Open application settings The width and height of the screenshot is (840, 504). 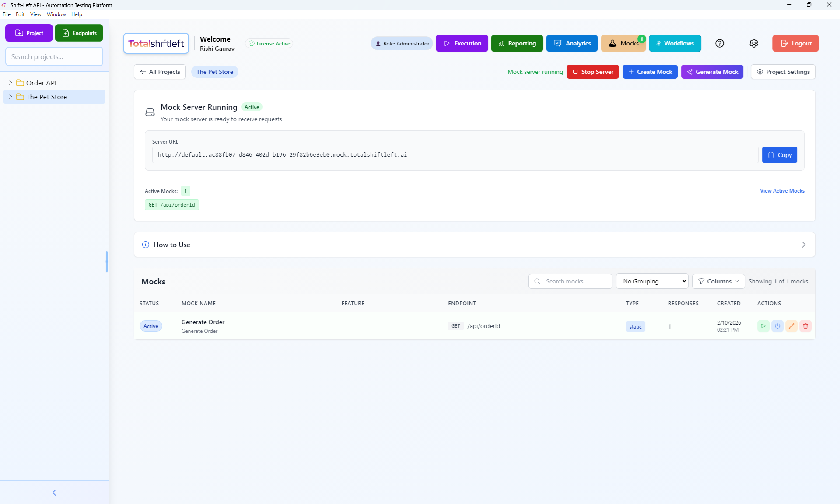tap(753, 43)
